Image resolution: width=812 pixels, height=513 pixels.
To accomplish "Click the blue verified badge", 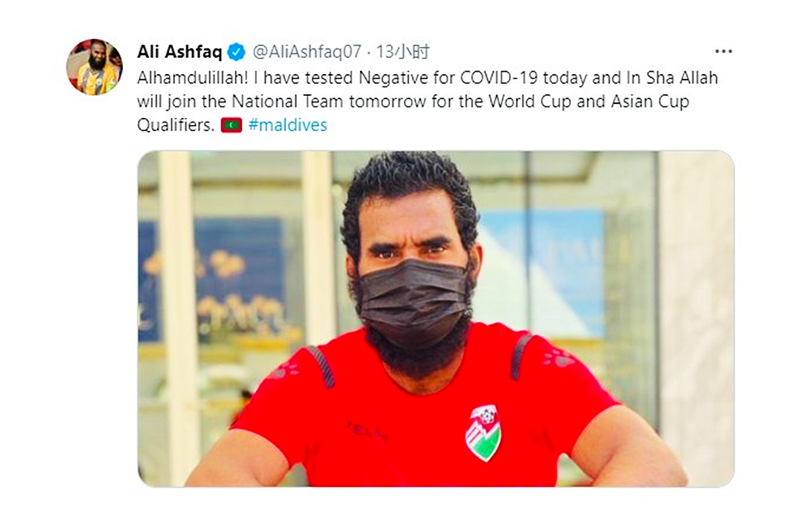I will (237, 53).
